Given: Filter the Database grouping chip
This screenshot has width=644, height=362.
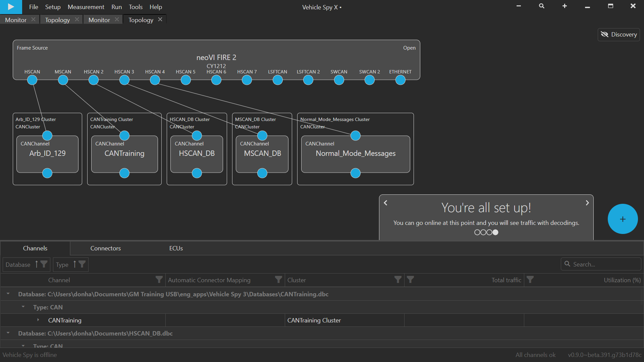Looking at the screenshot, I should (44, 264).
